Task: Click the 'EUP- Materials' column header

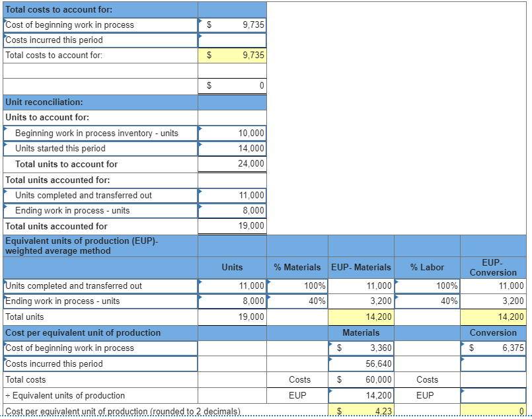Action: (361, 268)
